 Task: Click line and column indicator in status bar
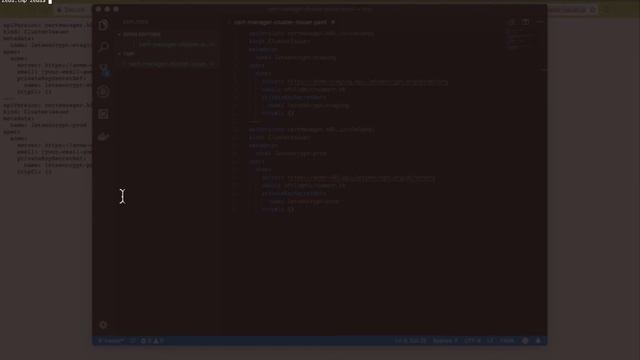pyautogui.click(x=411, y=341)
